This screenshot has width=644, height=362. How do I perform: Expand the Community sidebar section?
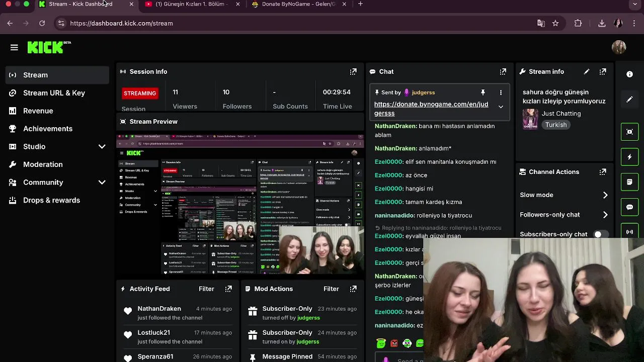click(x=102, y=183)
